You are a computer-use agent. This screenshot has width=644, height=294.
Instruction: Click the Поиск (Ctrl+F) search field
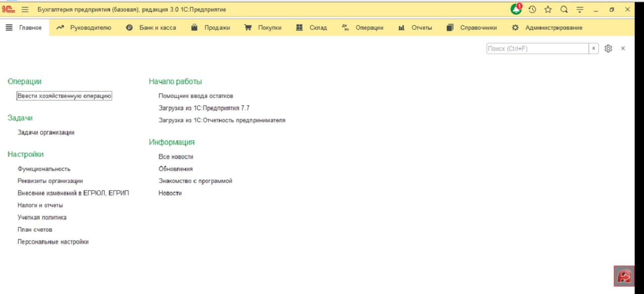tap(537, 48)
